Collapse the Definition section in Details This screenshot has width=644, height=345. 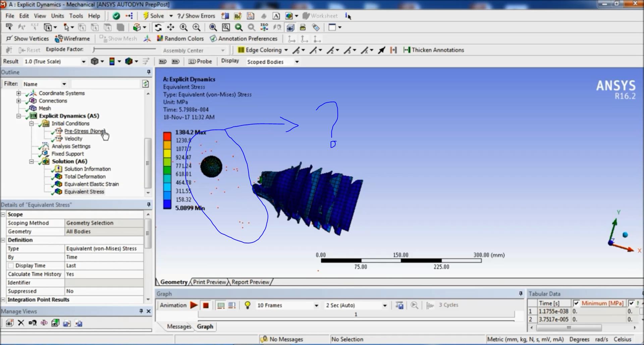[x=3, y=240]
